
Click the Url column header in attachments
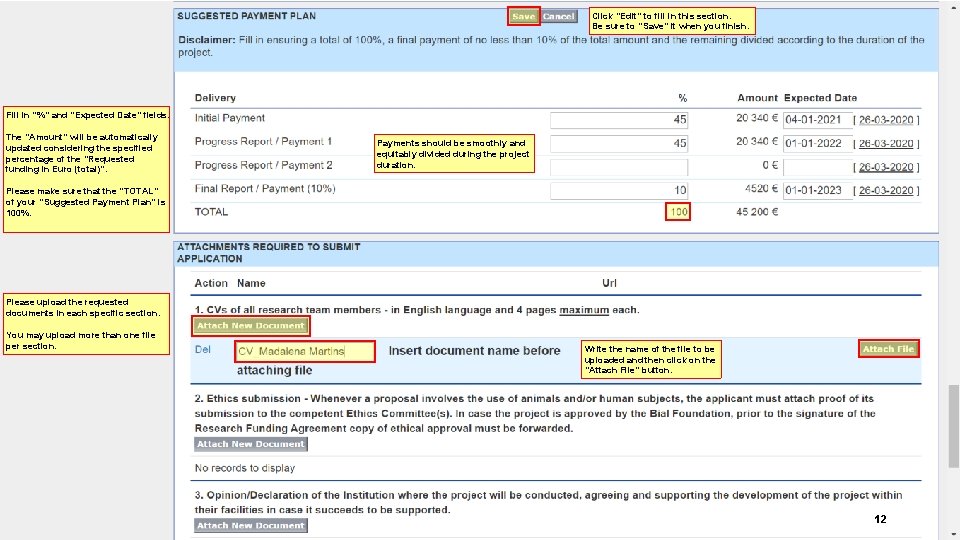(x=609, y=283)
